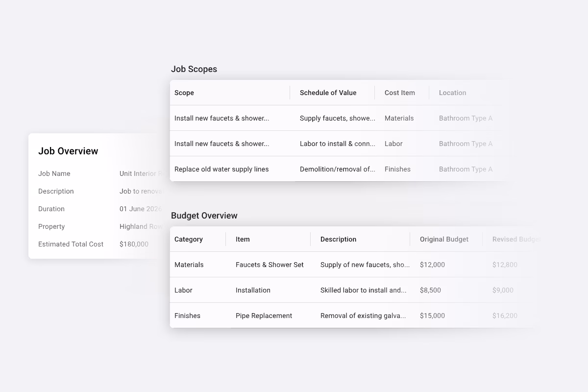Image resolution: width=588 pixels, height=392 pixels.
Task: Click the Schedule of Value column header
Action: (x=328, y=93)
